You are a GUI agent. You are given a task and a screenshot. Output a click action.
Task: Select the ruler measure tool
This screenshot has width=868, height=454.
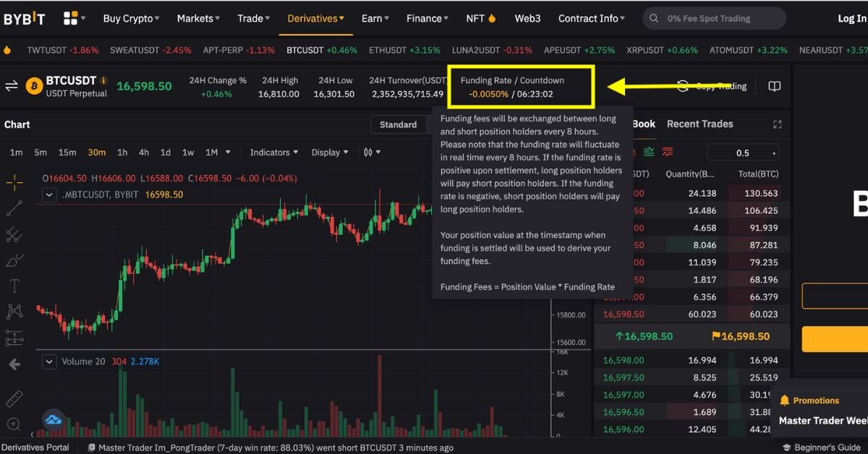[14, 398]
